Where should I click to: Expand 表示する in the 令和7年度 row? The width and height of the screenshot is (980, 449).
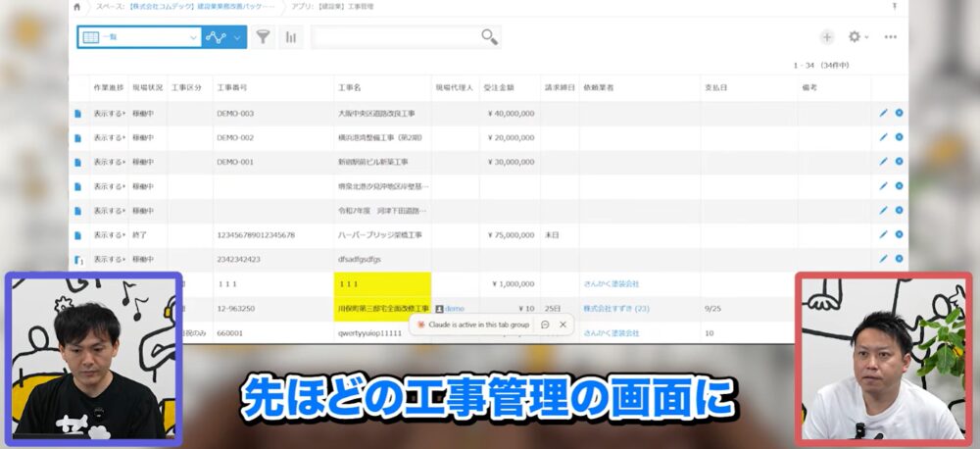coord(109,211)
